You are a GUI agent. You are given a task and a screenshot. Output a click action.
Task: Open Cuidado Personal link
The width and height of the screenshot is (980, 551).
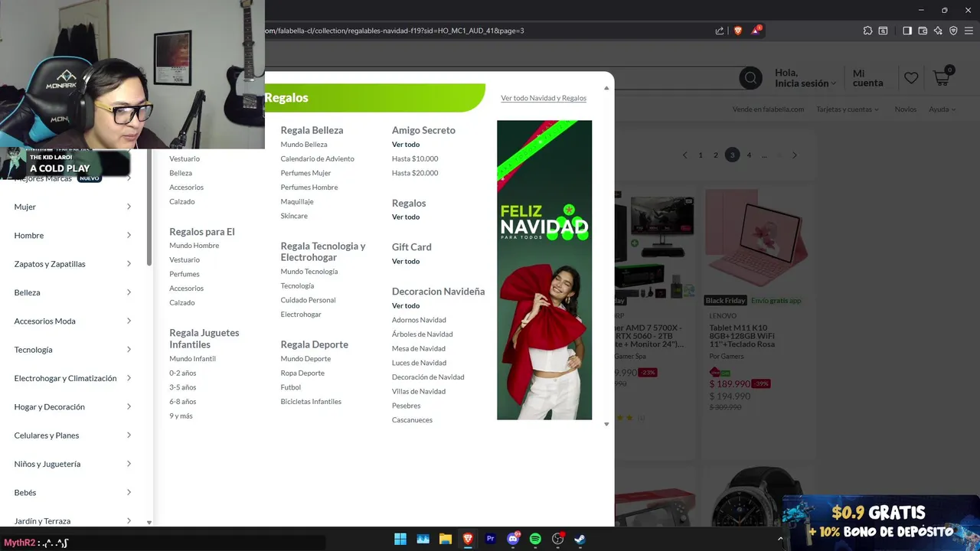pos(308,300)
